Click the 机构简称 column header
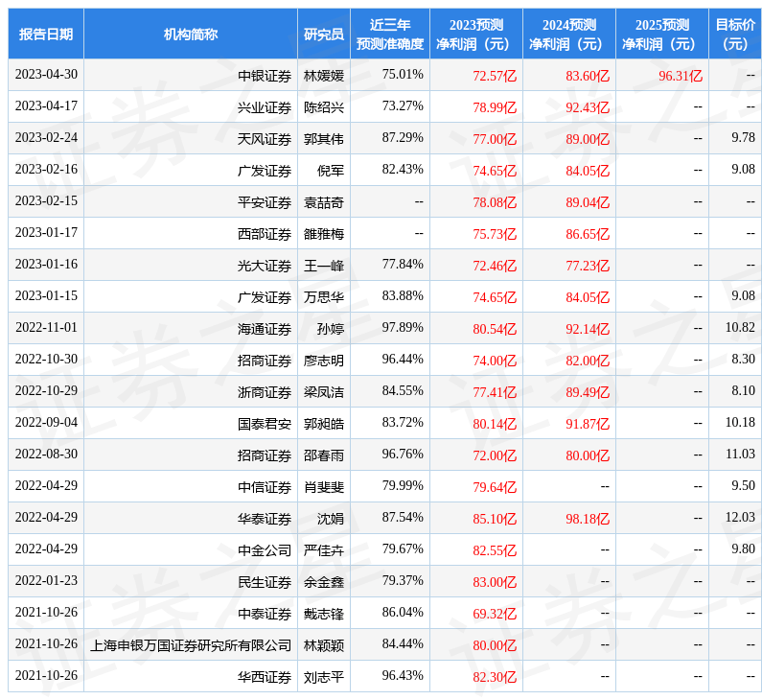Image resolution: width=762 pixels, height=700 pixels. coord(191,34)
